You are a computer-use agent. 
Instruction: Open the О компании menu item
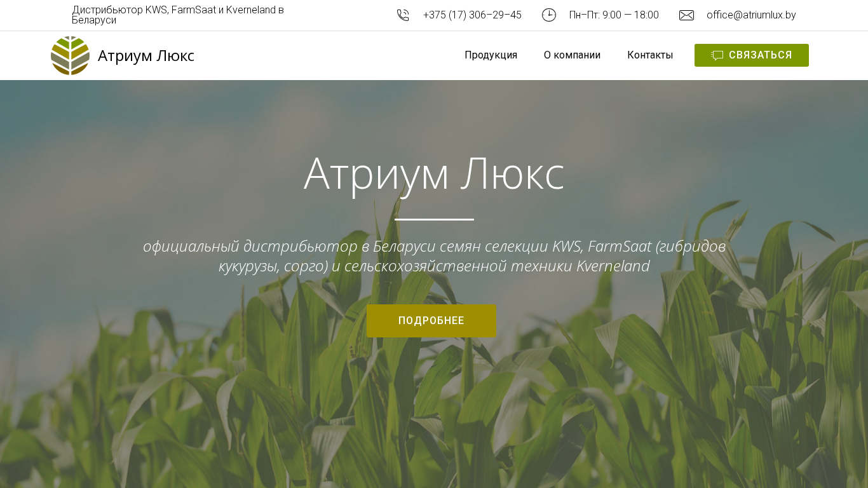[572, 55]
